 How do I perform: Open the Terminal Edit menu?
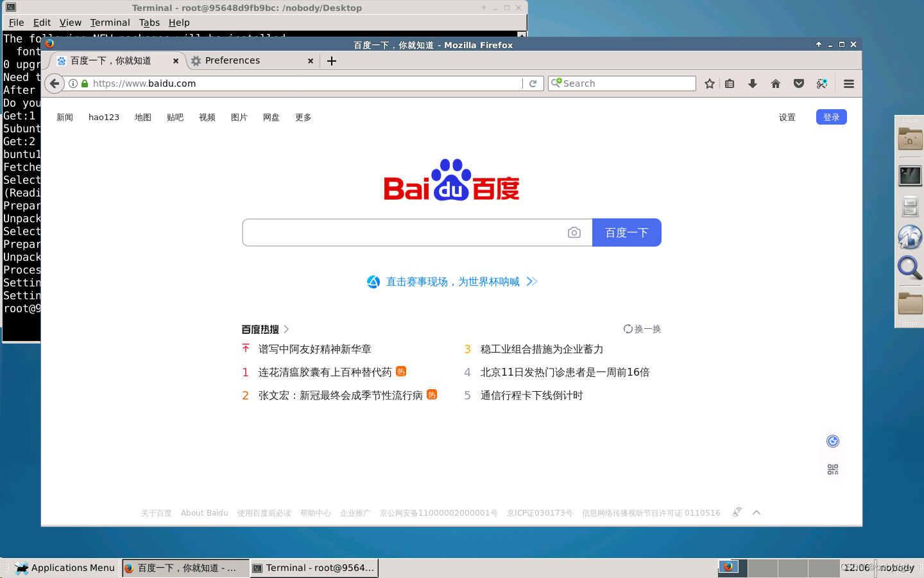click(42, 22)
